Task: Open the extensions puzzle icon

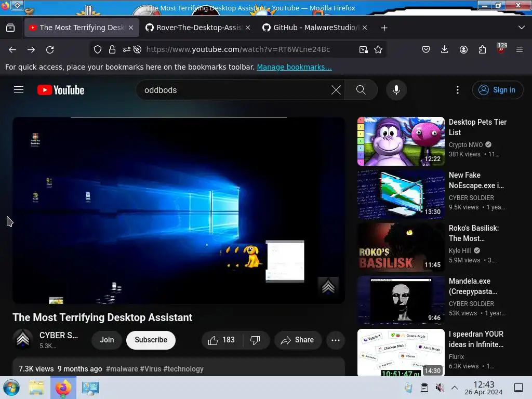Action: coord(482,49)
